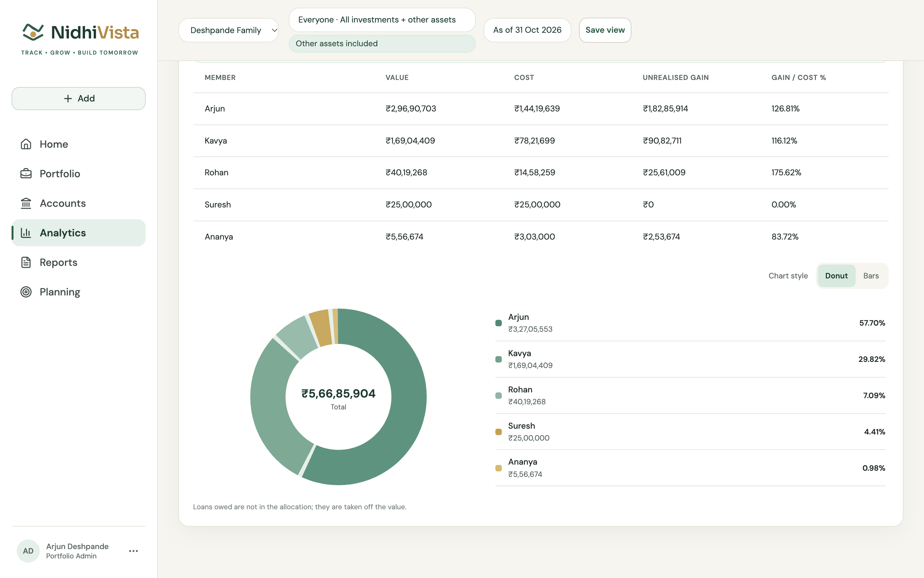Click gain percent 175.62%
The height and width of the screenshot is (578, 924).
[x=786, y=172]
